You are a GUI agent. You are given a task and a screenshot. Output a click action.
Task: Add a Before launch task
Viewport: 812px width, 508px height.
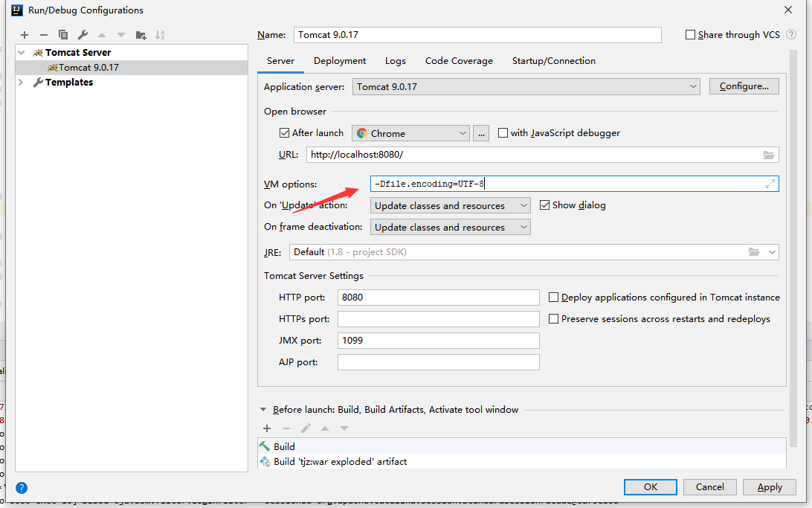tap(267, 428)
